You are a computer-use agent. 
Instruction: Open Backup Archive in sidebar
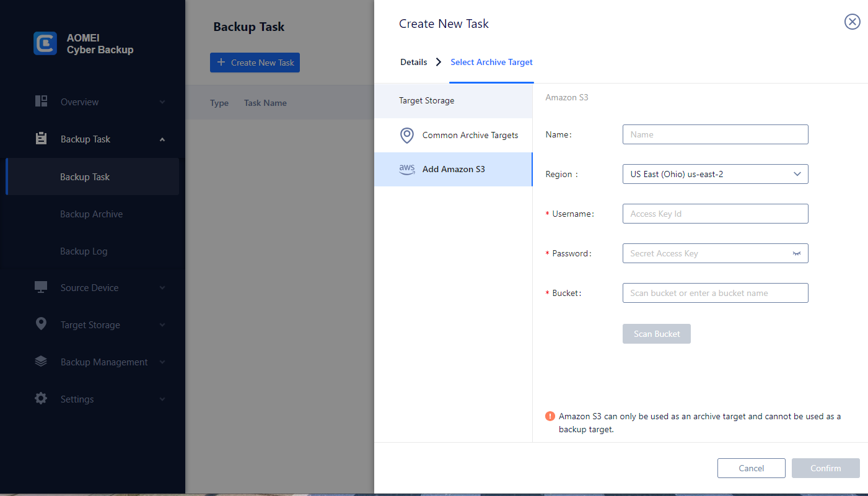point(91,214)
